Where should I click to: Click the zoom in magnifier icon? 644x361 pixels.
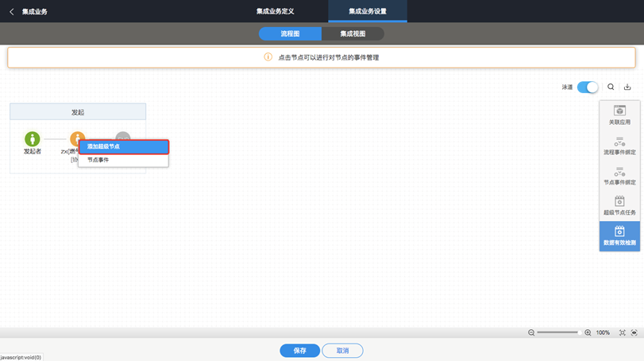588,332
